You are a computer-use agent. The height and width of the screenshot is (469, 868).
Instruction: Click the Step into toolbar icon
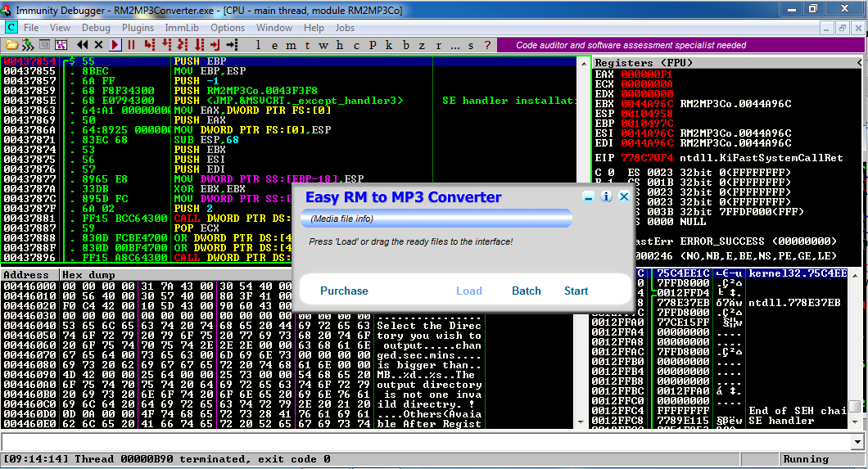149,45
